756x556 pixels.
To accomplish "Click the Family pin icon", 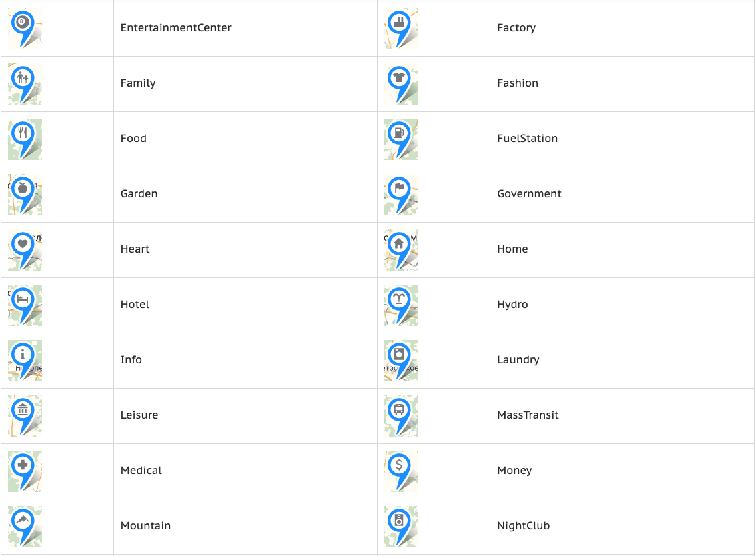I will point(25,84).
